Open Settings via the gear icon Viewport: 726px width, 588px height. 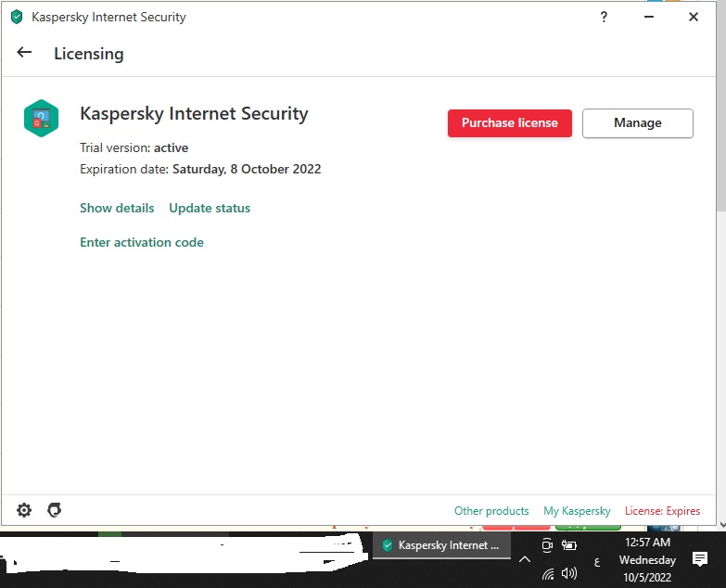point(24,510)
